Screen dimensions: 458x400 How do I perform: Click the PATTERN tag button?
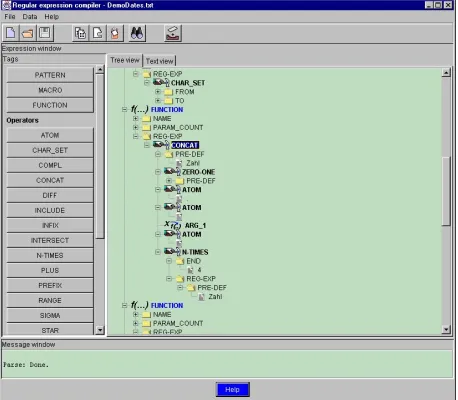[50, 75]
